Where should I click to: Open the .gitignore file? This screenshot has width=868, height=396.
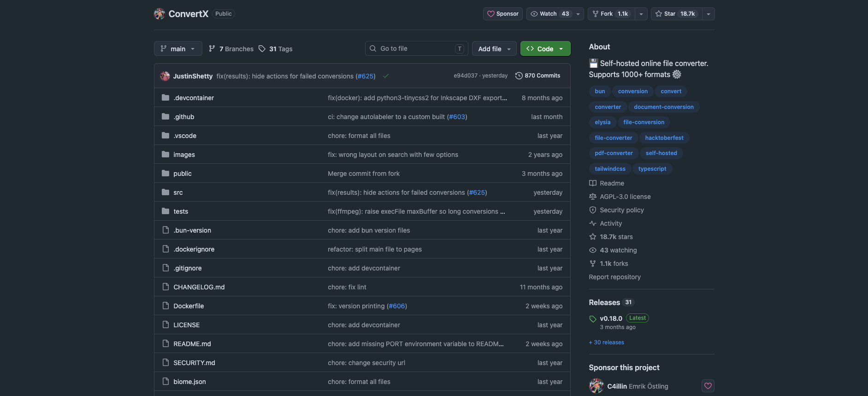click(x=188, y=268)
